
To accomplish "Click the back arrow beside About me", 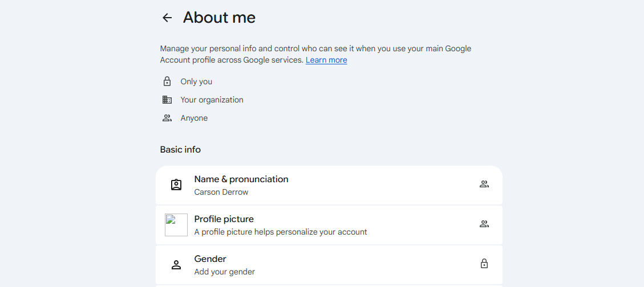I will pyautogui.click(x=167, y=18).
